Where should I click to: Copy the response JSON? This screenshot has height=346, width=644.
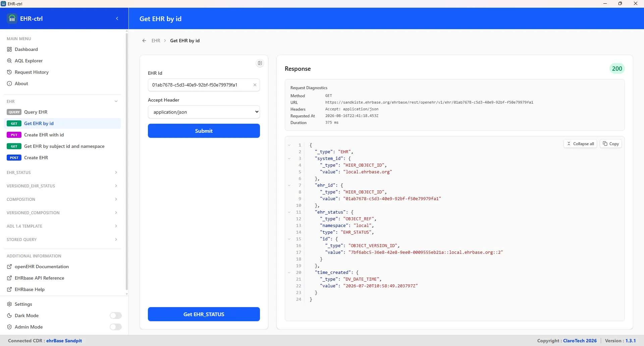[x=611, y=143]
